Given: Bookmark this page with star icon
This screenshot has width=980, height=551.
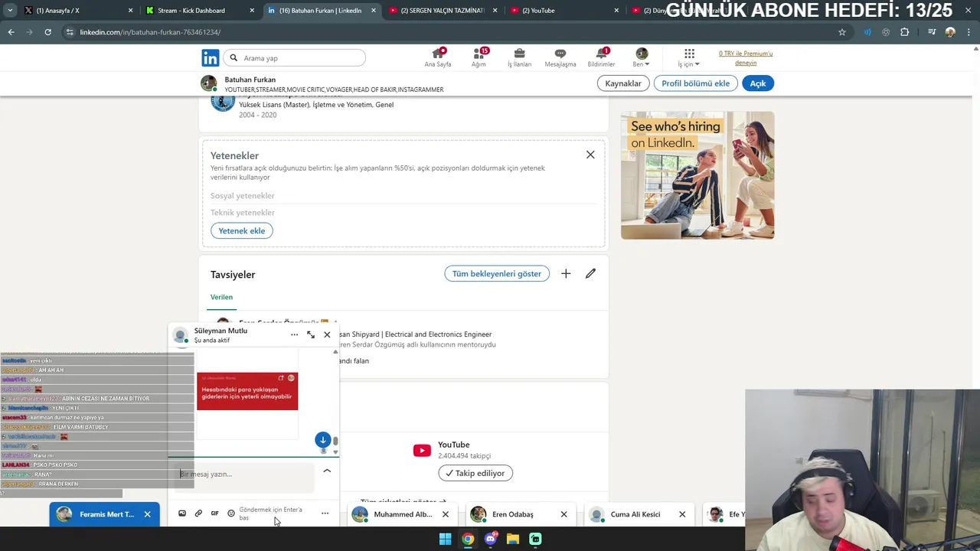Looking at the screenshot, I should click(x=842, y=32).
